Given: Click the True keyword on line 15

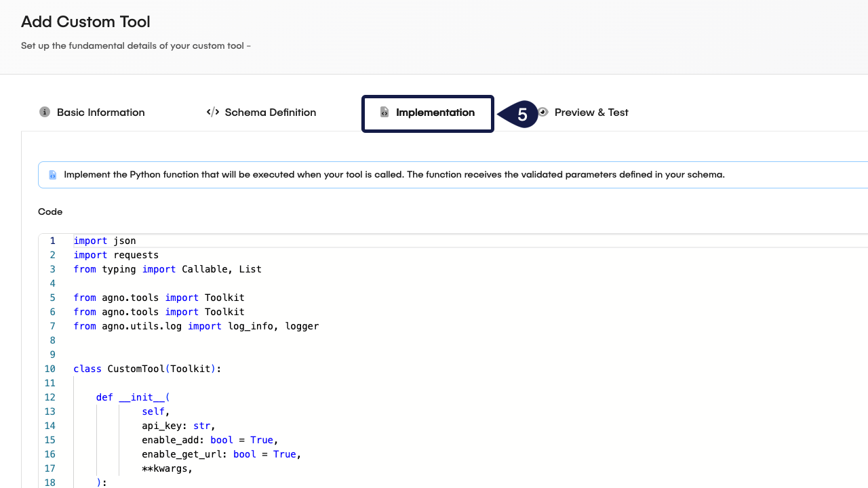Looking at the screenshot, I should pyautogui.click(x=261, y=440).
